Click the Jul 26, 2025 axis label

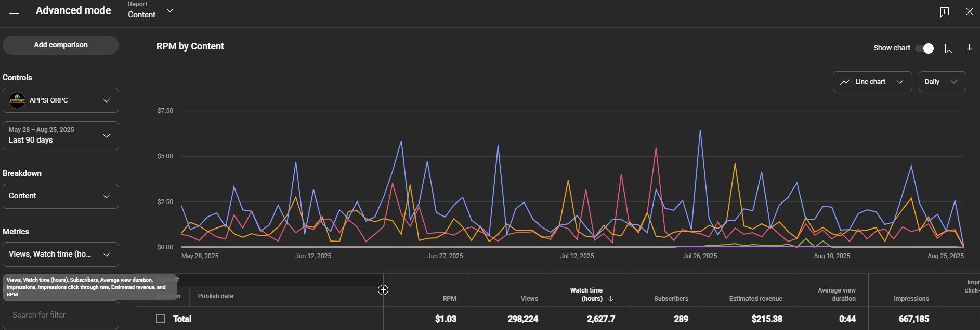click(700, 256)
